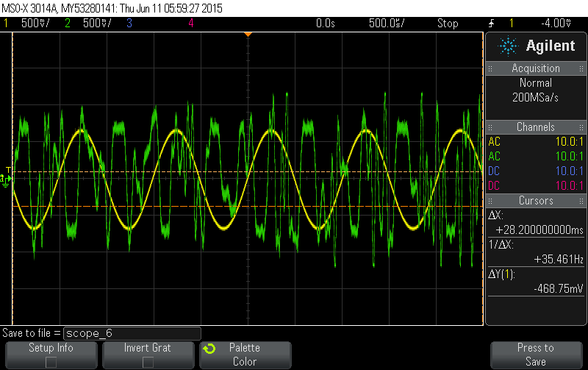The width and height of the screenshot is (588, 370).
Task: Click the rising edge trigger icon
Action: (491, 24)
